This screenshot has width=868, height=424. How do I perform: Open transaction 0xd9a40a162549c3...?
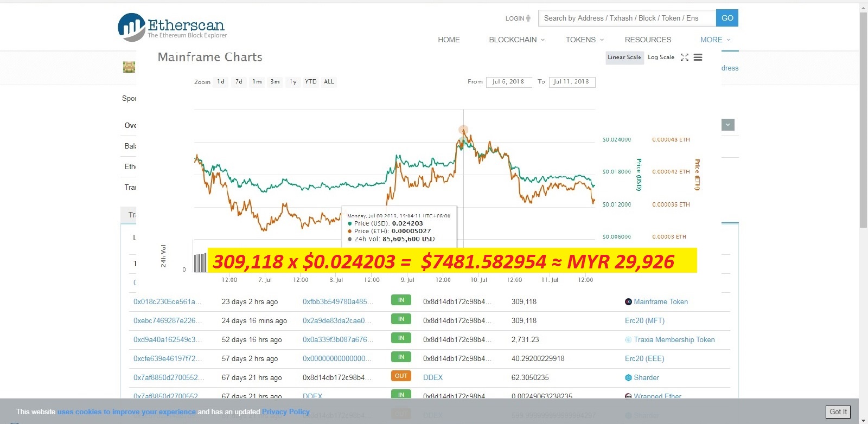pyautogui.click(x=168, y=340)
